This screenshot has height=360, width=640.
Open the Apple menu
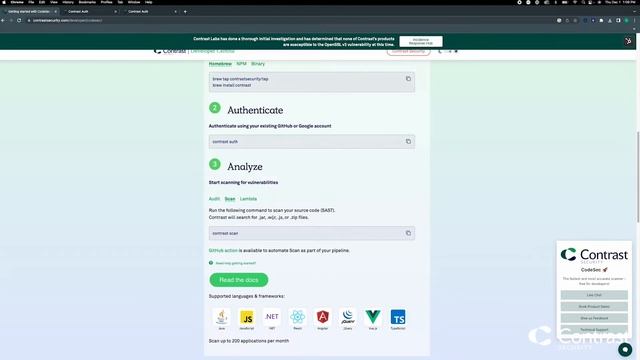pyautogui.click(x=4, y=2)
